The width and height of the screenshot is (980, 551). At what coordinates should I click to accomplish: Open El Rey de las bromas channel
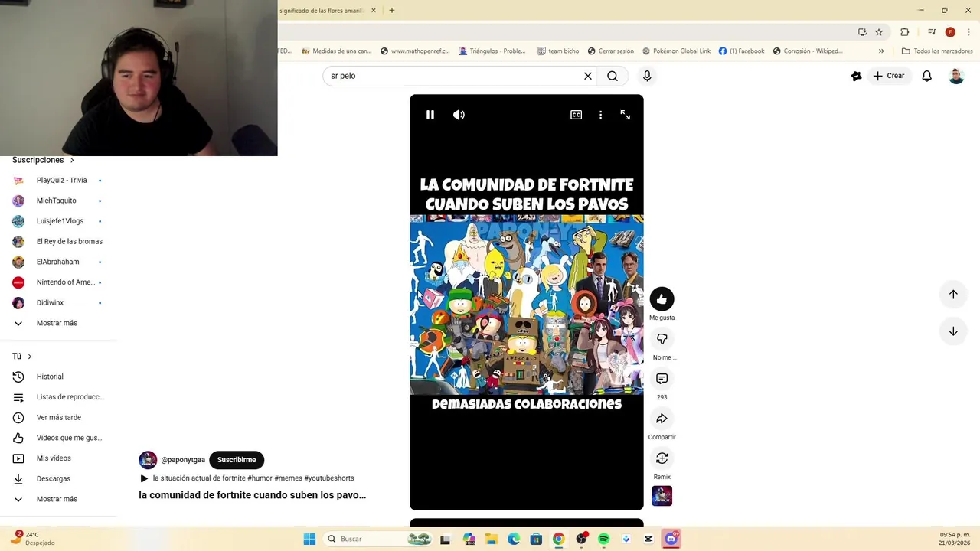tap(57, 241)
